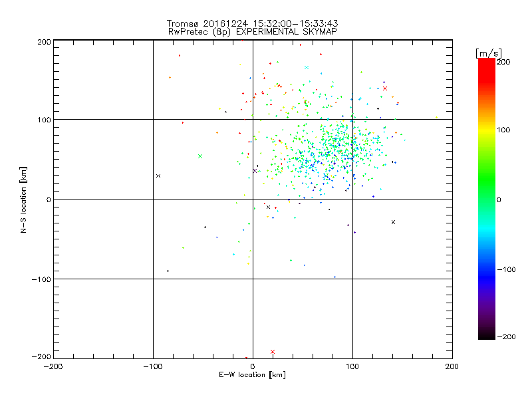Click the colorbar tick label '0'
This screenshot has width=532, height=399.
pos(499,200)
